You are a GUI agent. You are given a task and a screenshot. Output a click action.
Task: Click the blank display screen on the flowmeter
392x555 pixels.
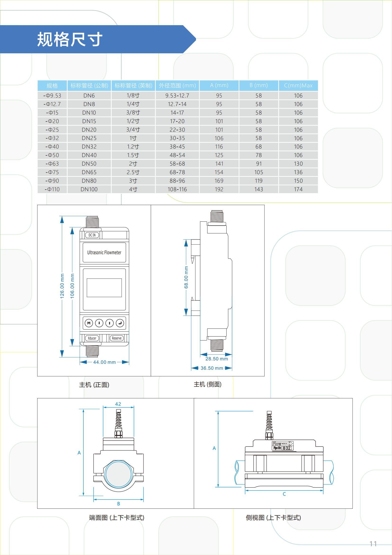pyautogui.click(x=104, y=288)
